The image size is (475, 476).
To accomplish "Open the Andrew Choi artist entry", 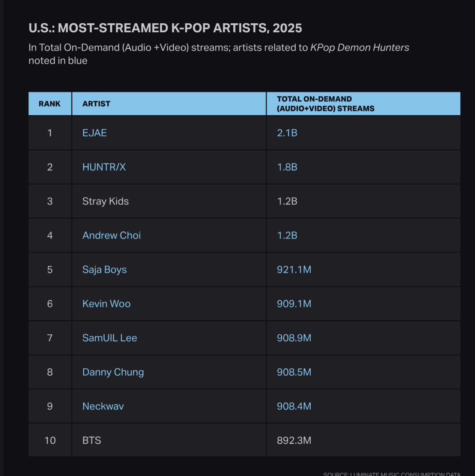I will click(x=111, y=235).
